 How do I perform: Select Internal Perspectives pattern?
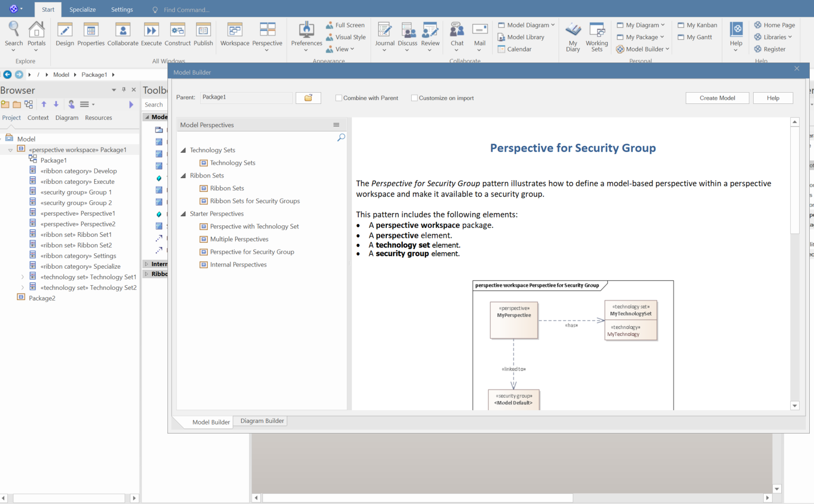pos(238,264)
